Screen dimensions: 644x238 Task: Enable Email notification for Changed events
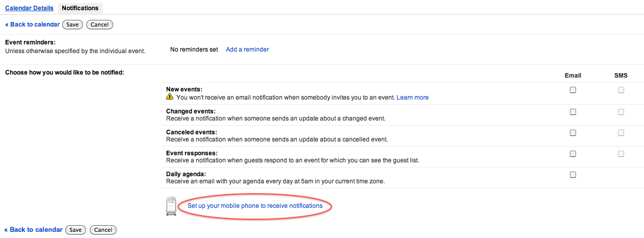point(573,112)
